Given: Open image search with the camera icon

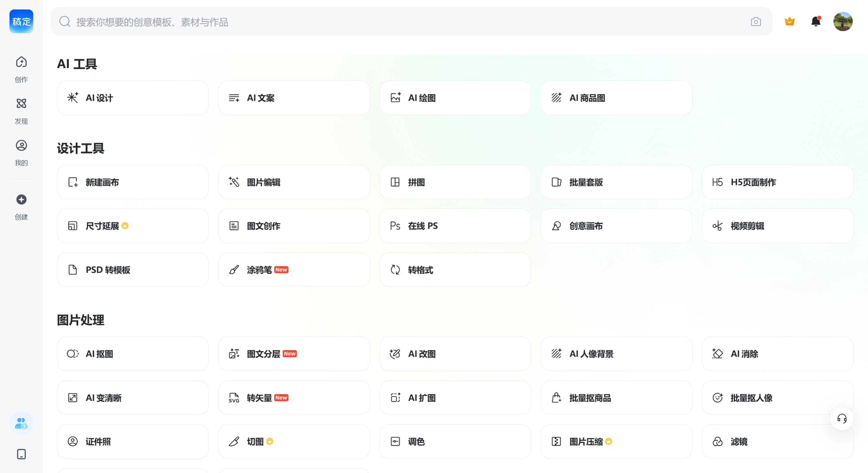Looking at the screenshot, I should (x=756, y=21).
